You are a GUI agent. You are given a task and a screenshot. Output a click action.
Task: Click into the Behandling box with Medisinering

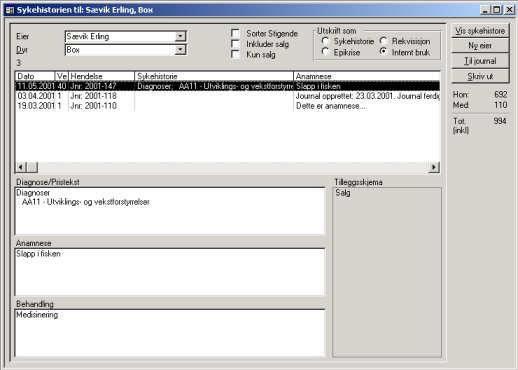pyautogui.click(x=170, y=333)
